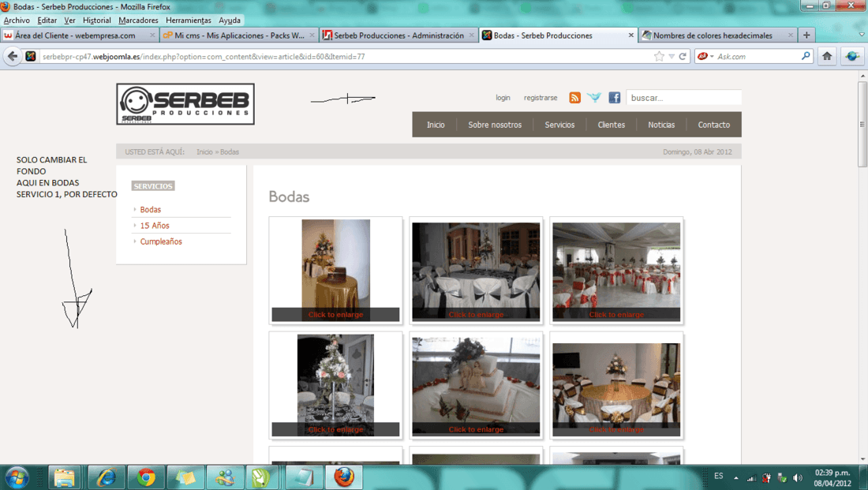Switch to Área del Cliente webempresa tab
The height and width of the screenshot is (490, 868).
(x=79, y=35)
